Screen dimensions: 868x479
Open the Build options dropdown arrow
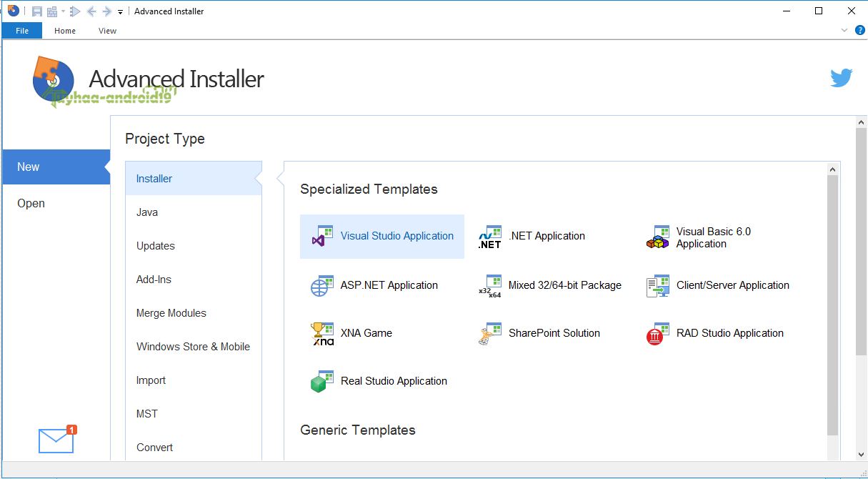tap(63, 11)
